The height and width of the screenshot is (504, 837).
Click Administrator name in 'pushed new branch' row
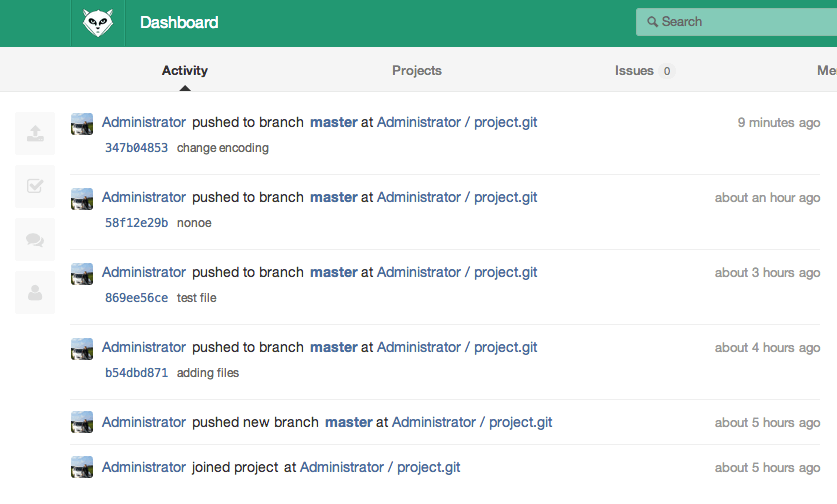[x=144, y=422]
